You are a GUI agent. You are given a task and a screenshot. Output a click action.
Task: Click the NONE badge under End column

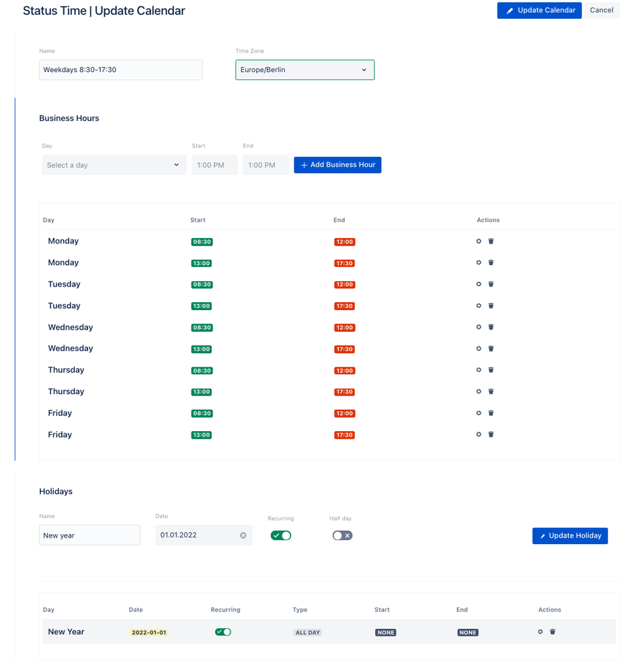468,632
